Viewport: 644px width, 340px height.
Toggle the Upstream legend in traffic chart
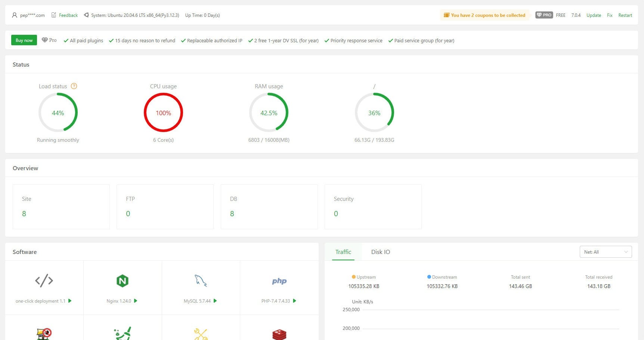click(363, 277)
